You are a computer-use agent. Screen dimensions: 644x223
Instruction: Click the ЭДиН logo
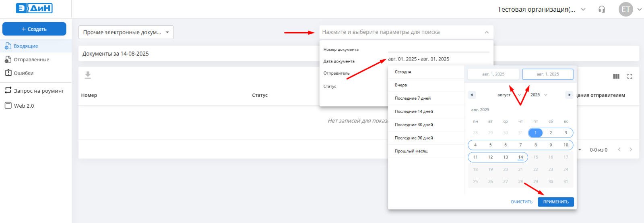[x=34, y=8]
